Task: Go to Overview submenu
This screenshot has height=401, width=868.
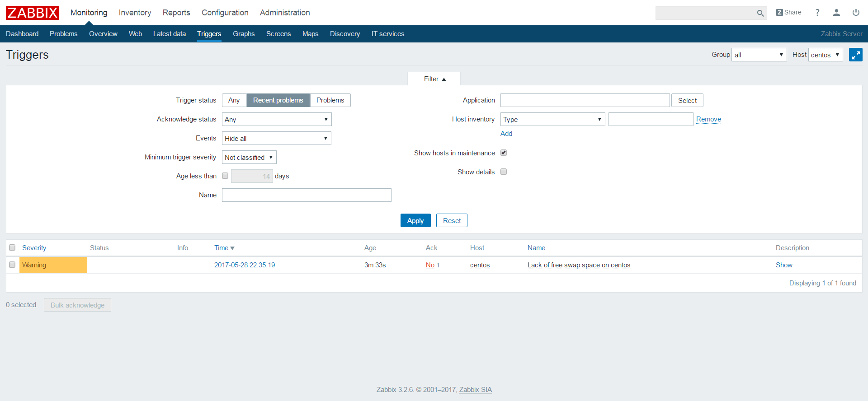Action: point(103,34)
